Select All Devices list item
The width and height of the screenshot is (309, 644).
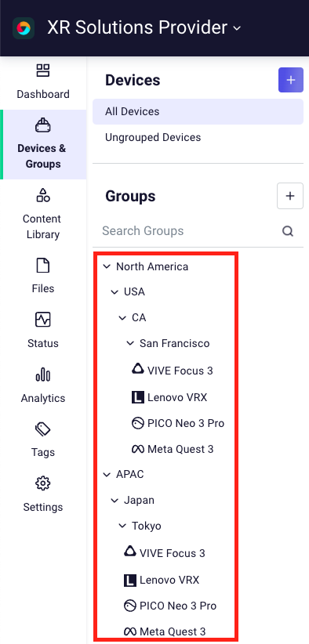click(198, 111)
